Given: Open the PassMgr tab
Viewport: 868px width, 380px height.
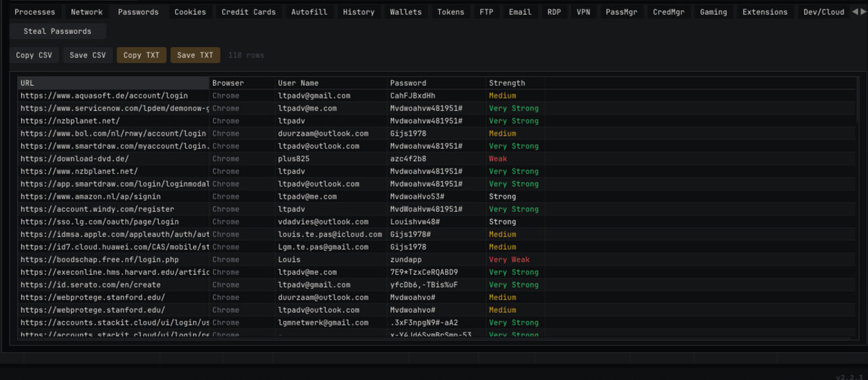Looking at the screenshot, I should coord(621,12).
